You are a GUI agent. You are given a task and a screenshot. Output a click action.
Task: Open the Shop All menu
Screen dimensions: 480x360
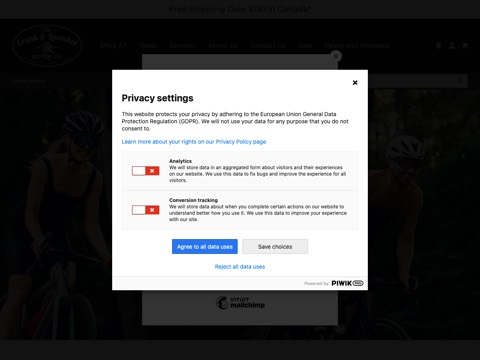pos(113,45)
